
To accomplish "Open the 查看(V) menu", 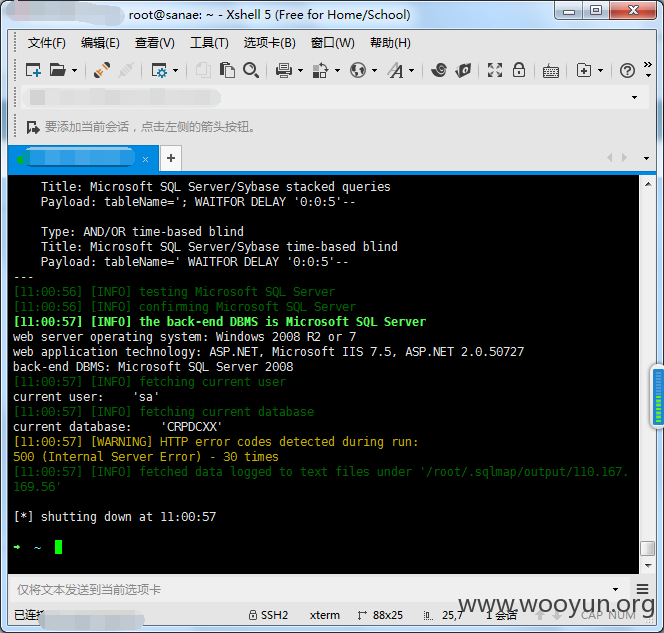I will [x=155, y=43].
